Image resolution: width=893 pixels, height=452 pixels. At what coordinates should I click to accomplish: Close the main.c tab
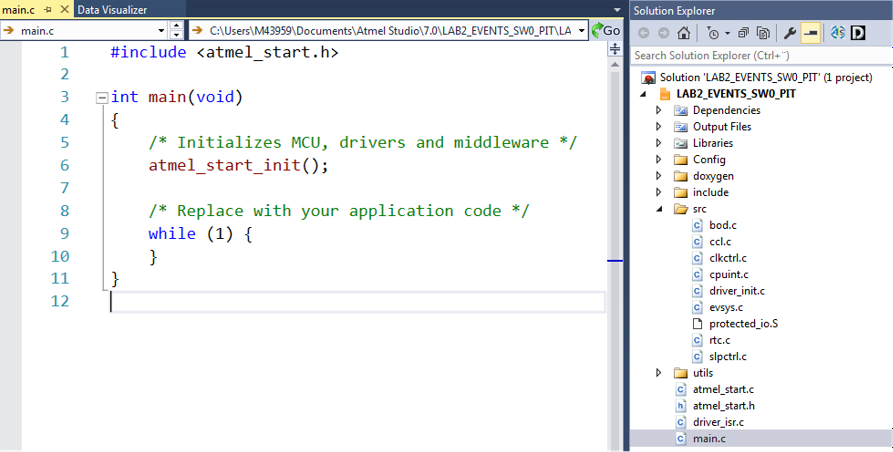pos(64,9)
